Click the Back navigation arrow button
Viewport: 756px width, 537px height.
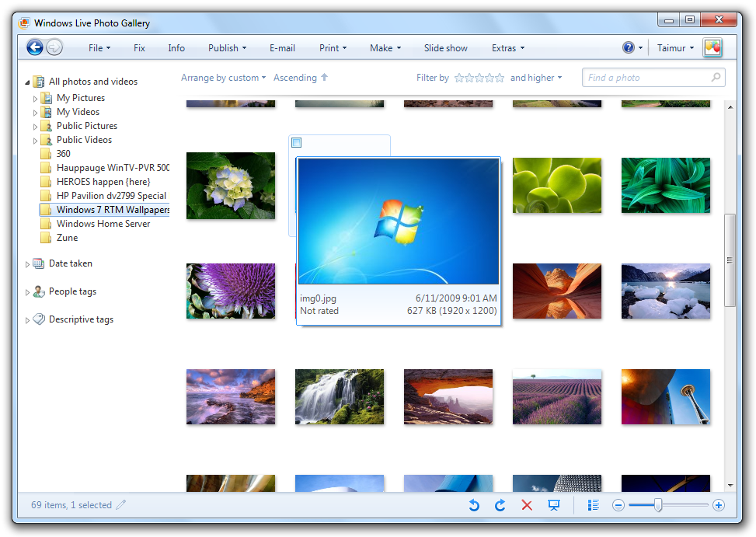(35, 47)
